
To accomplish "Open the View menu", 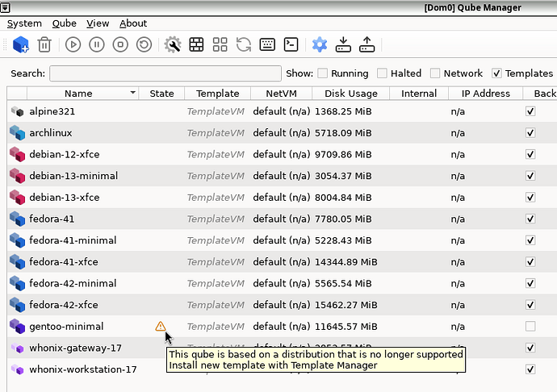I will (x=98, y=23).
